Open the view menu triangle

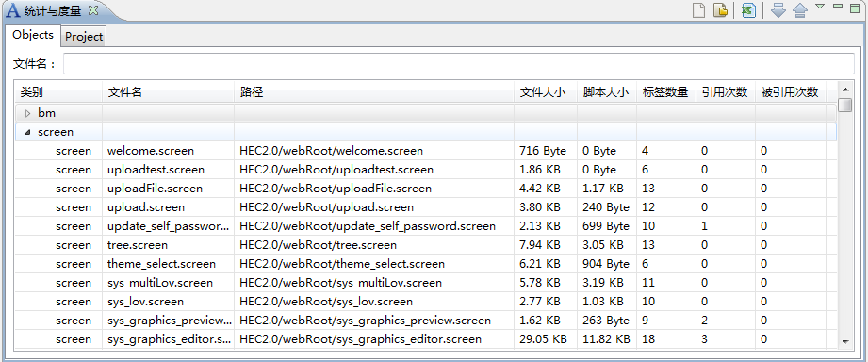pyautogui.click(x=820, y=7)
